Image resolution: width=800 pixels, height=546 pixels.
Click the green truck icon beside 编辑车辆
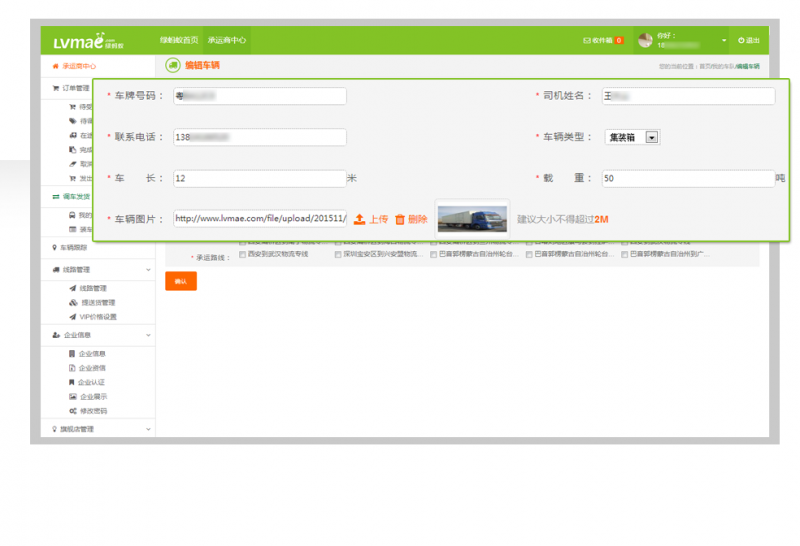(x=173, y=65)
